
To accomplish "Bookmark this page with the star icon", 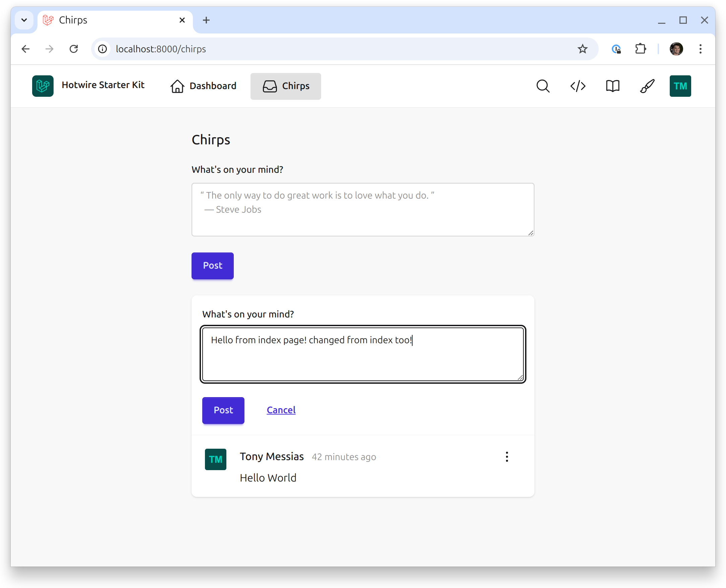I will tap(583, 49).
